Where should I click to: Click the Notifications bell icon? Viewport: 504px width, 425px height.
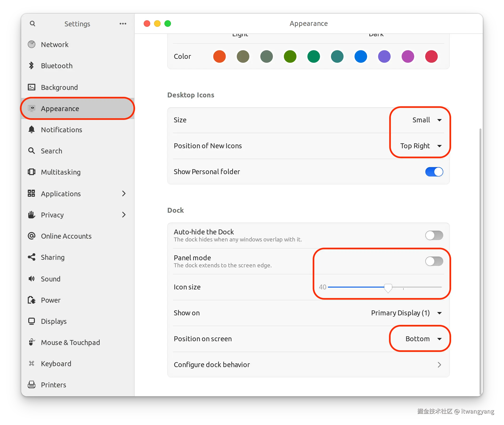[x=32, y=130]
